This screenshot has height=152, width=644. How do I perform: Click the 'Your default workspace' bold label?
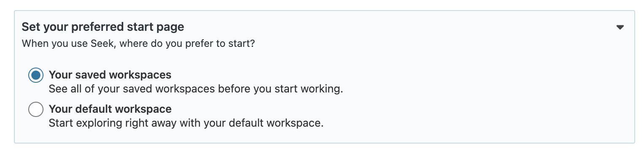coord(110,109)
